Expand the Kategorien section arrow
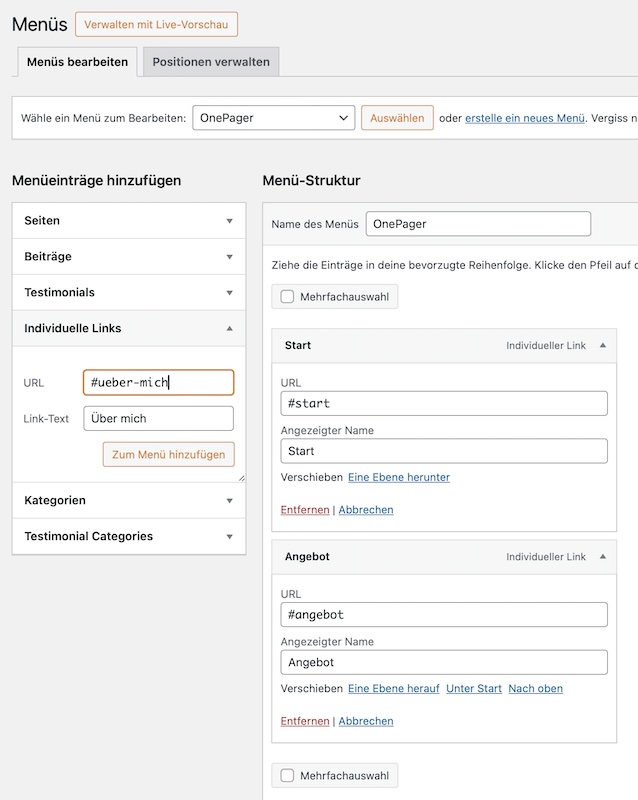638x800 pixels. coord(230,501)
